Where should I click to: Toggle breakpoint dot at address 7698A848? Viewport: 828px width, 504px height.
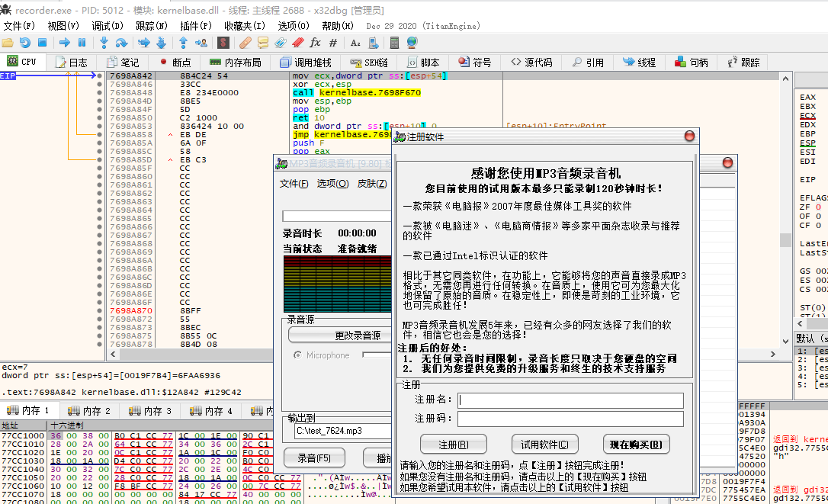[99, 92]
